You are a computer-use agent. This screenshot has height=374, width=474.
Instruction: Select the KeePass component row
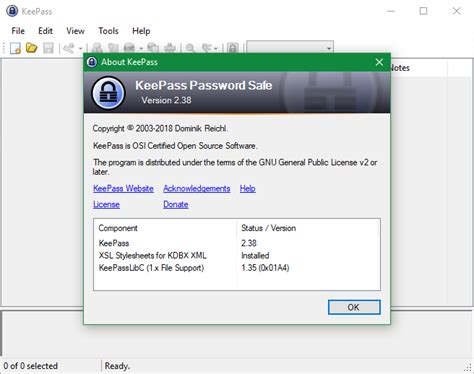tap(237, 243)
